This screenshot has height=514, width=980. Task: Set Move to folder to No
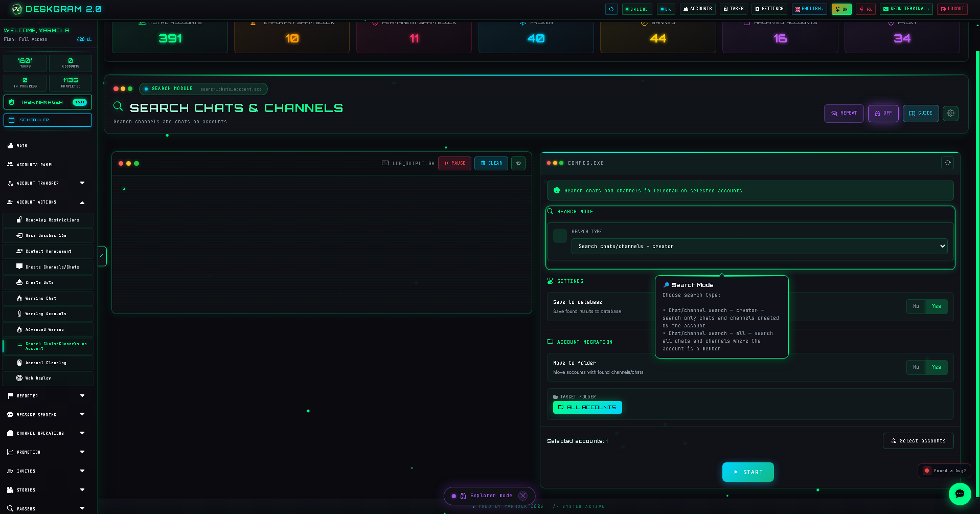[x=916, y=367]
